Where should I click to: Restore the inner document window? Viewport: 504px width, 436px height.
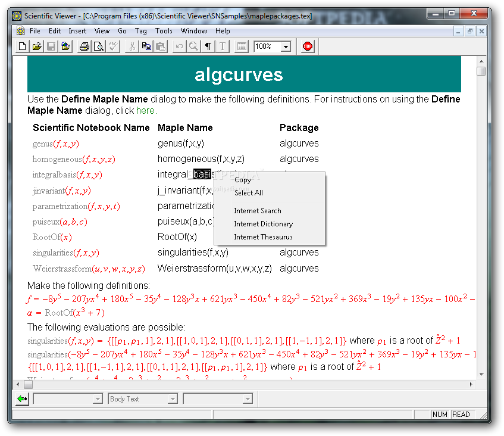click(x=470, y=31)
